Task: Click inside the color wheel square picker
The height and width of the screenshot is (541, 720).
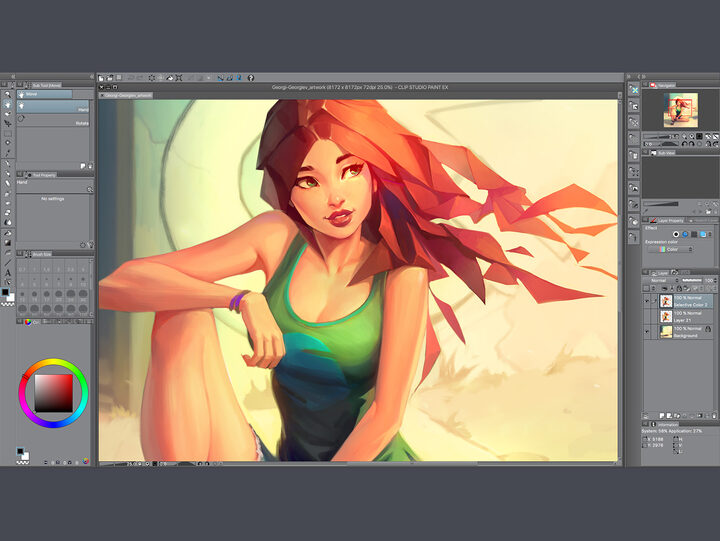Action: click(54, 393)
